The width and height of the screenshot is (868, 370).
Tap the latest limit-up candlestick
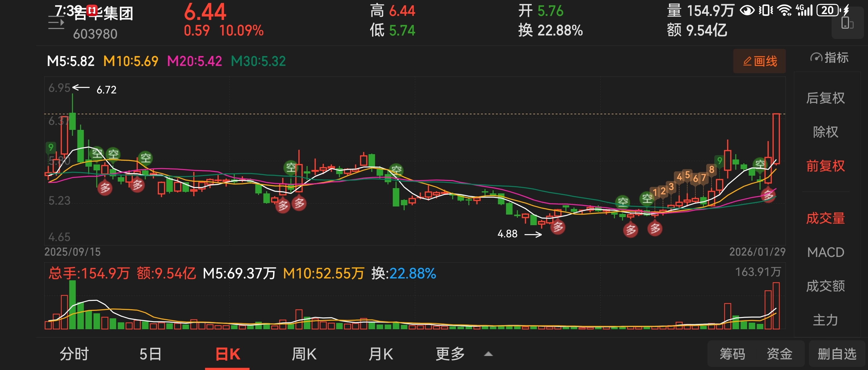[x=776, y=138]
